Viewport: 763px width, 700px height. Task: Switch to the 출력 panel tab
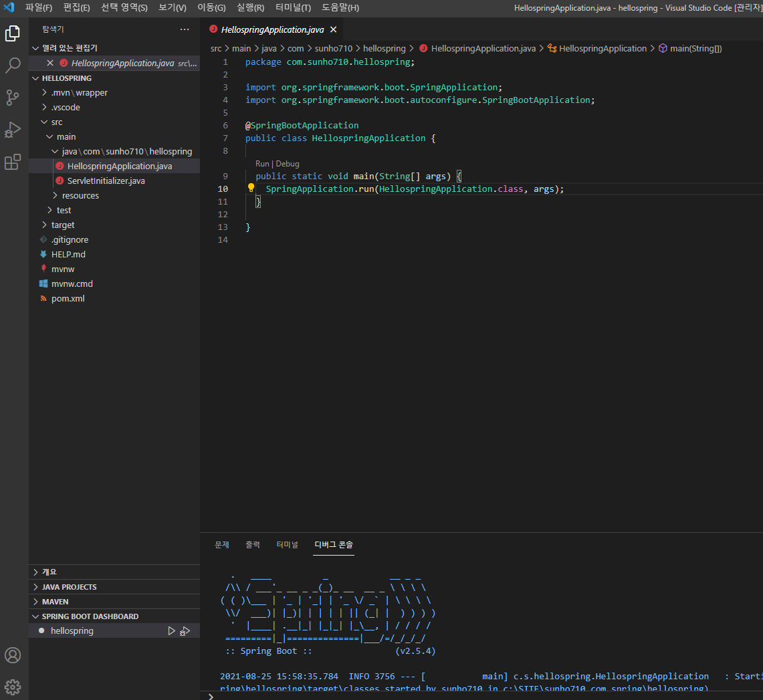253,544
